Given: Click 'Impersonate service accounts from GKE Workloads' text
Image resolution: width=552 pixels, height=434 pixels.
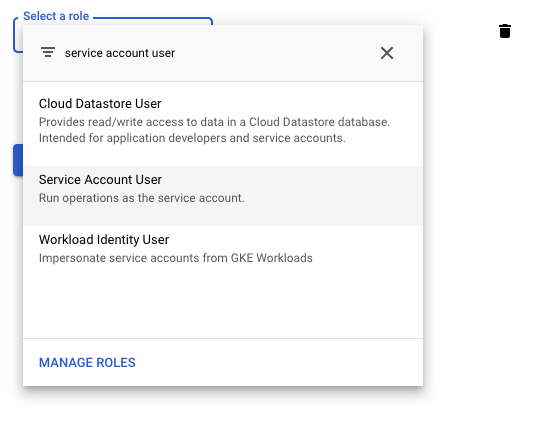Looking at the screenshot, I should (x=176, y=258).
